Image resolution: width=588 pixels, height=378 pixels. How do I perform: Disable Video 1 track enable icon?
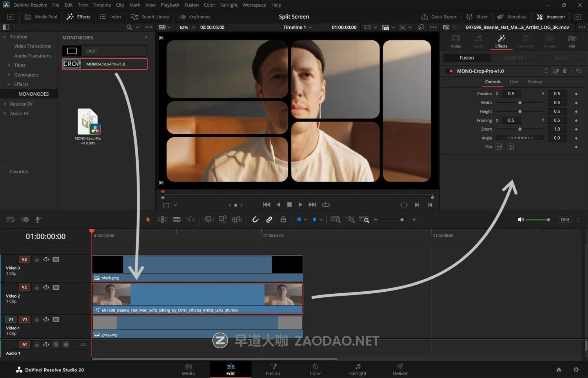[56, 320]
